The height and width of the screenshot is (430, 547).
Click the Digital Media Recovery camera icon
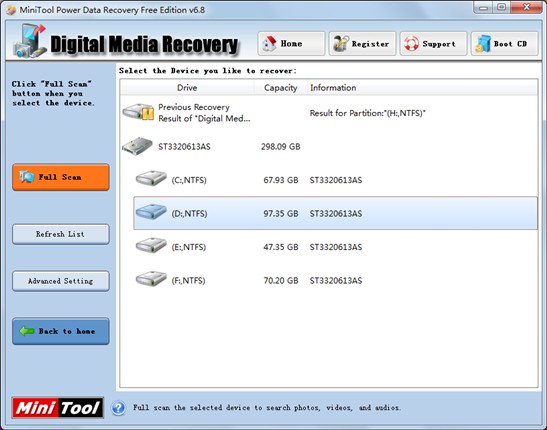pos(30,42)
